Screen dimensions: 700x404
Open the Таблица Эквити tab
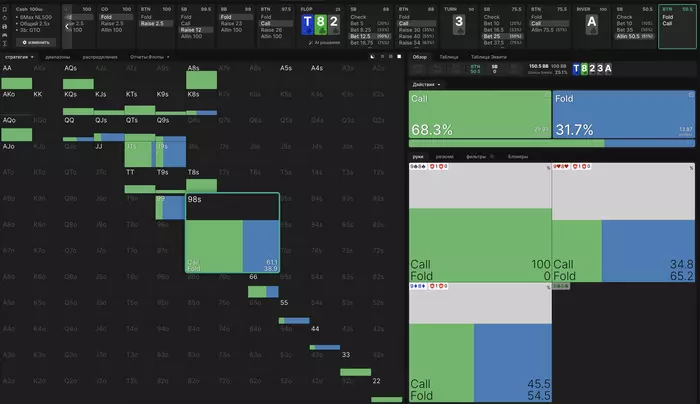488,57
